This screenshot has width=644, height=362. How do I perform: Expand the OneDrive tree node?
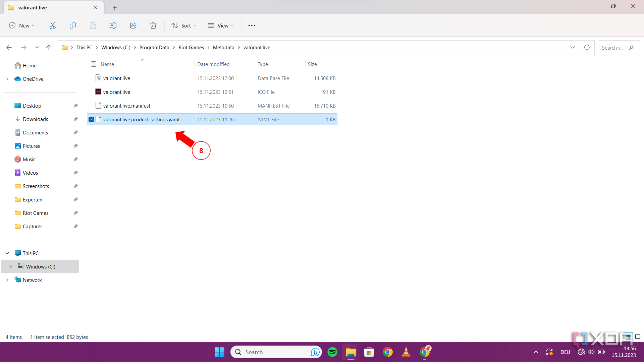click(x=7, y=79)
